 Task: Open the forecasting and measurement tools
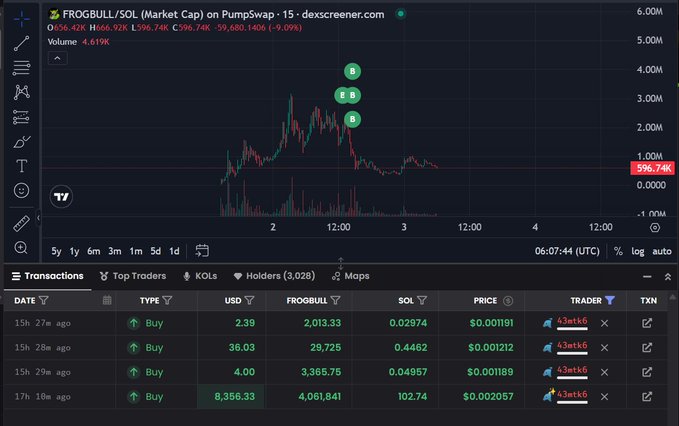[21, 117]
